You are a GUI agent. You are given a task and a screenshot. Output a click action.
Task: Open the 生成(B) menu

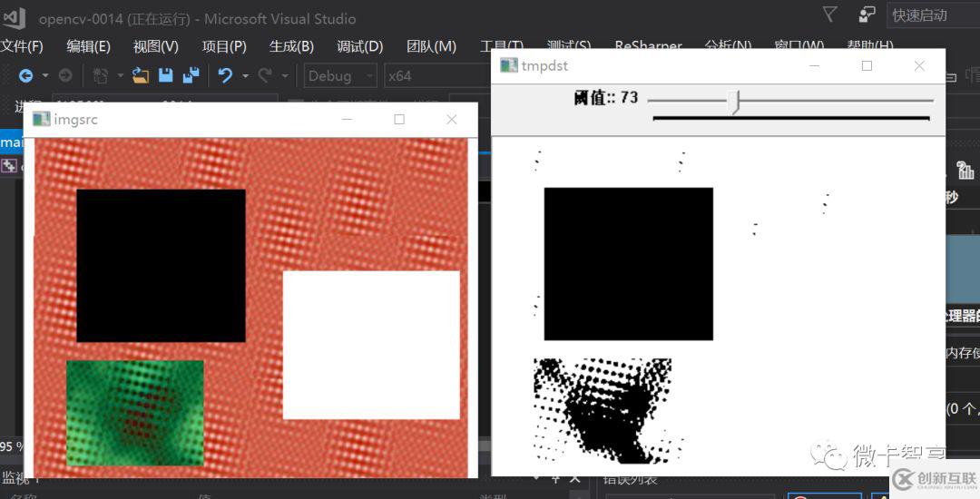click(x=291, y=47)
